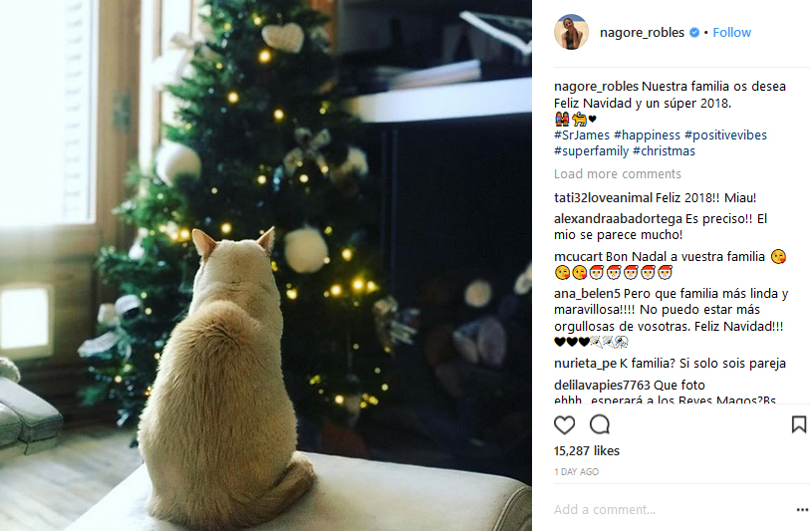Open the comment bubble icon
Viewport: 812px width, 531px height.
pos(600,424)
